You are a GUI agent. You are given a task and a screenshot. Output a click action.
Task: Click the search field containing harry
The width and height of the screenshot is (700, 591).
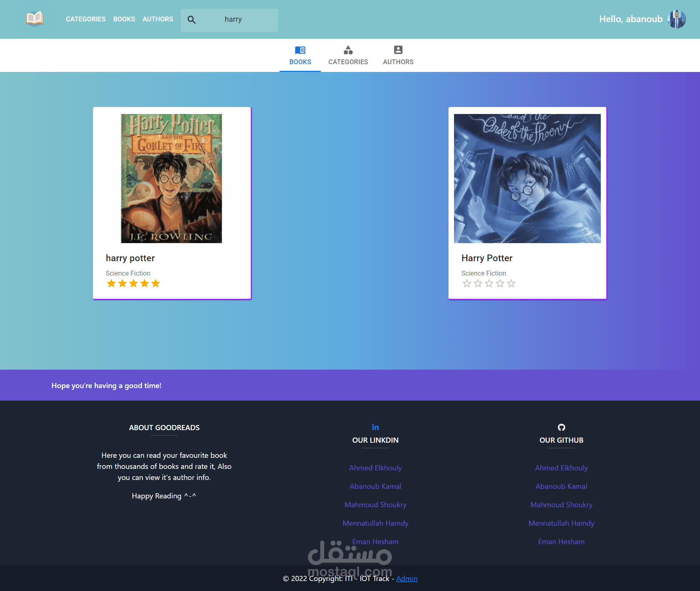[229, 20]
